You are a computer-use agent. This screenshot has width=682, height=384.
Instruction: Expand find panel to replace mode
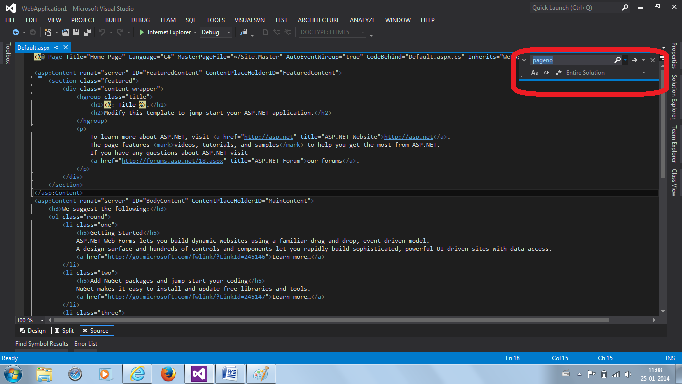524,60
